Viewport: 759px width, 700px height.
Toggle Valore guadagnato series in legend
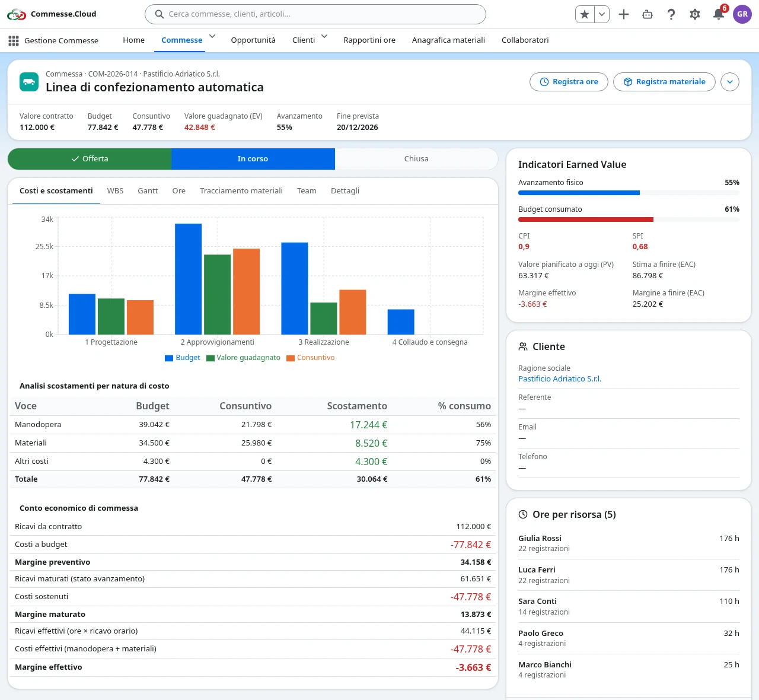point(243,358)
